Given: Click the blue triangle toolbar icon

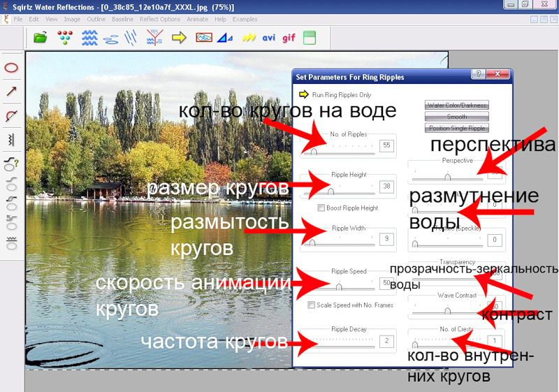Looking at the screenshot, I should tap(225, 38).
